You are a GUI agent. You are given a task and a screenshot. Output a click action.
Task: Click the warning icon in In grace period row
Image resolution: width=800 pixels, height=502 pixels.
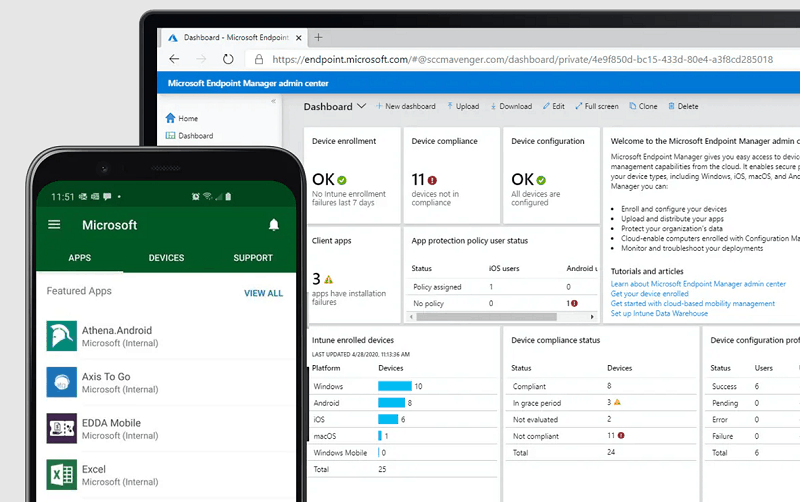coord(617,402)
